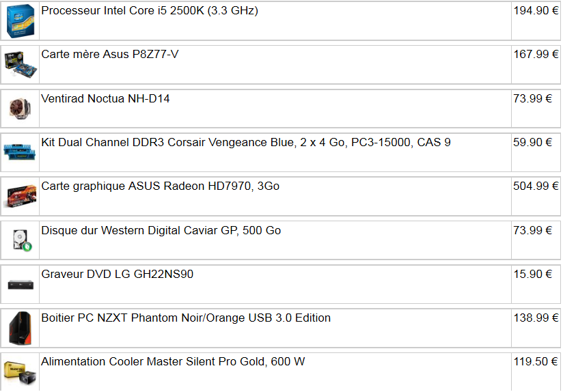Screen dimensions: 563x392
Task: Click the Cooler Master power supply image
Action: pyautogui.click(x=20, y=369)
